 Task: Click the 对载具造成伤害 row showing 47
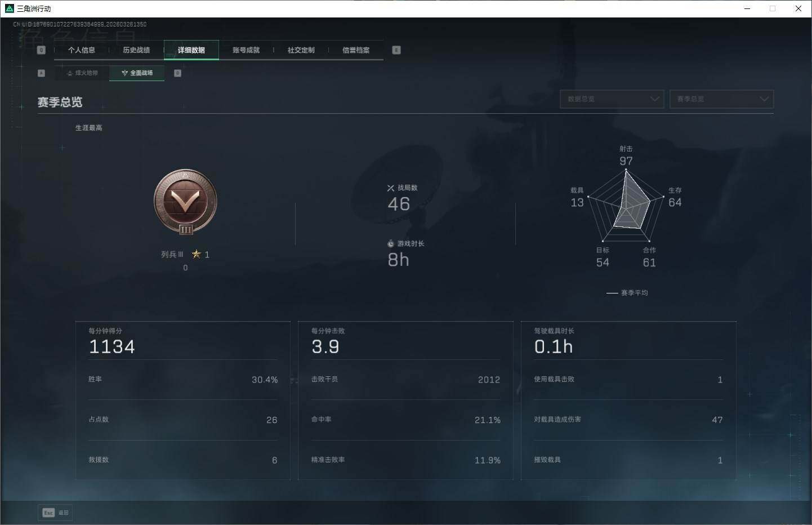tap(628, 420)
